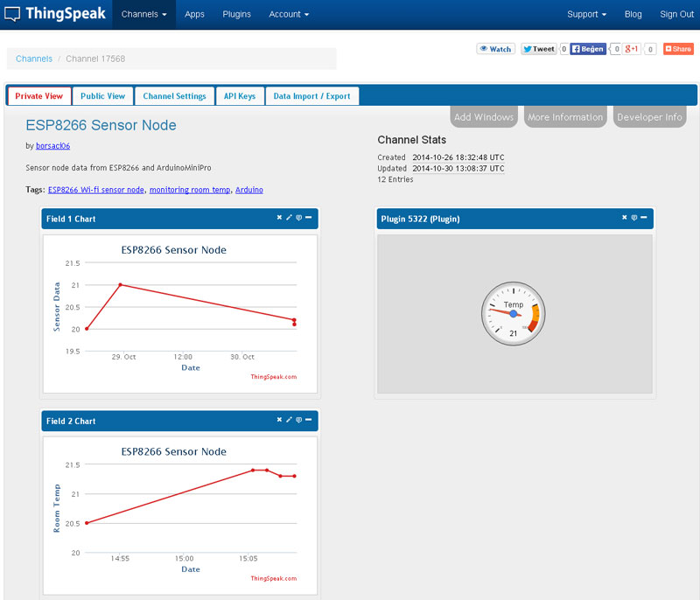The width and height of the screenshot is (700, 600).
Task: Edit the Field 1 Chart with pencil icon
Action: pos(289,217)
